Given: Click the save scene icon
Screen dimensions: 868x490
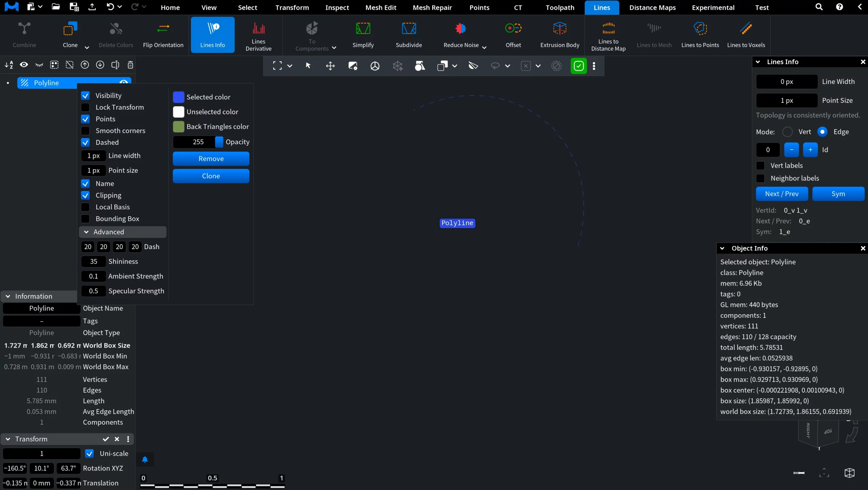Looking at the screenshot, I should pos(74,7).
